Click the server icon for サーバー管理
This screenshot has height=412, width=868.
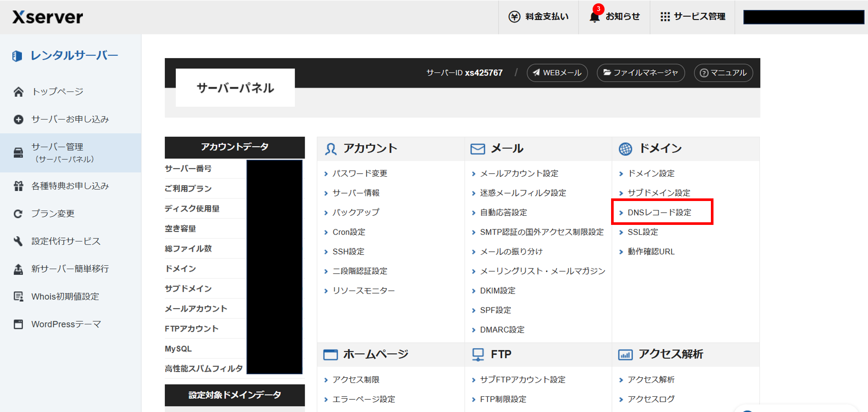(18, 153)
